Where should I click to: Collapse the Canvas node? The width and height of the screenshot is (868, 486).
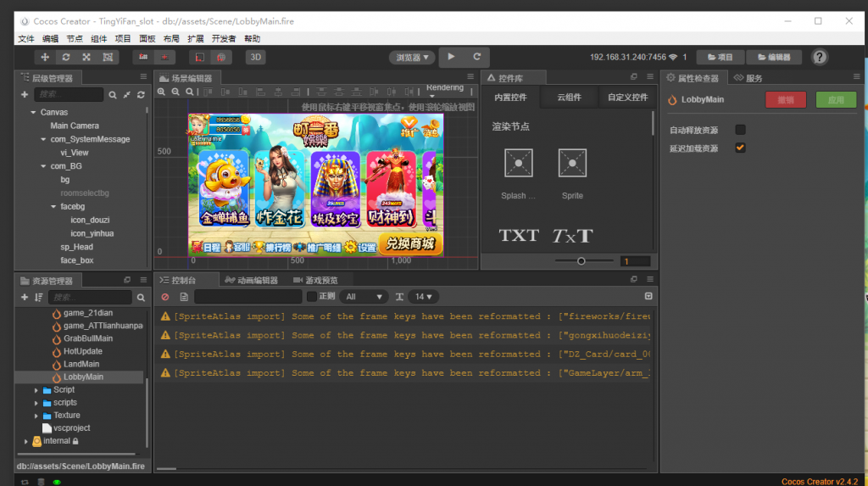click(33, 112)
